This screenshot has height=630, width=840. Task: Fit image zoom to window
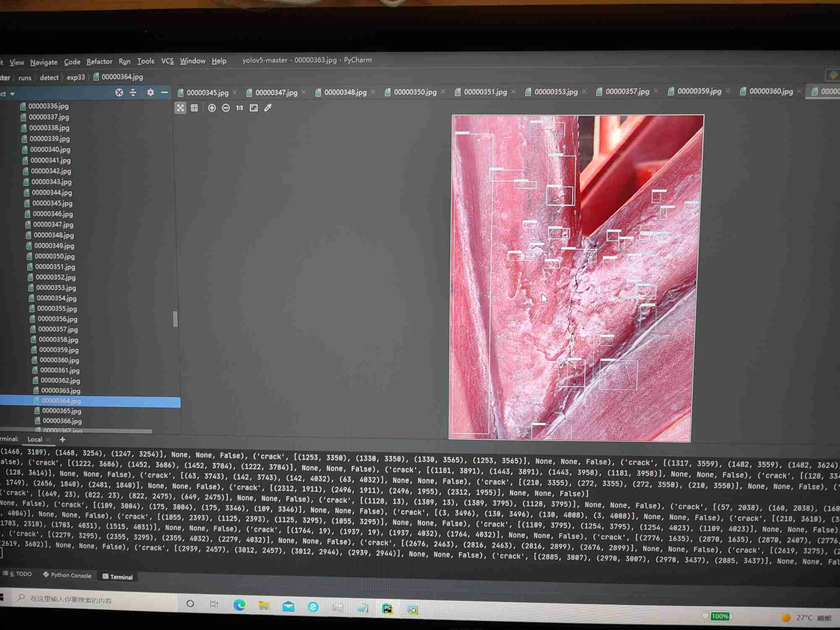tap(254, 108)
